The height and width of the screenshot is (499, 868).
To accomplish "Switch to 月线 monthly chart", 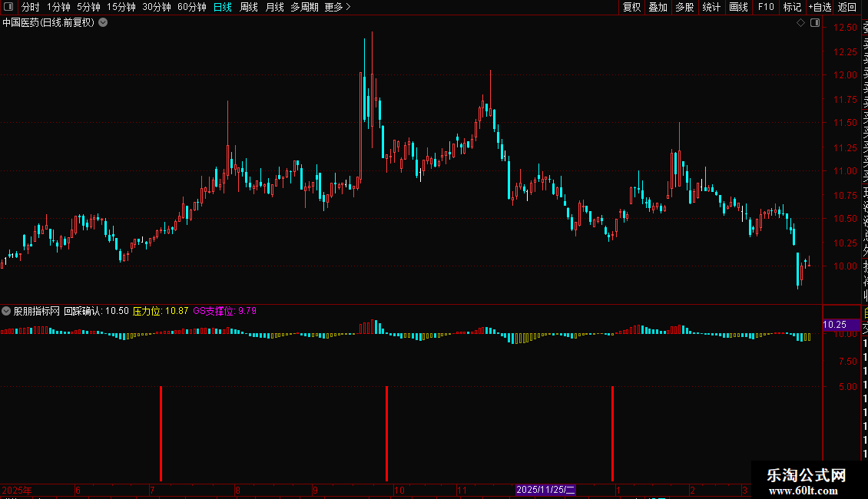I will point(274,7).
